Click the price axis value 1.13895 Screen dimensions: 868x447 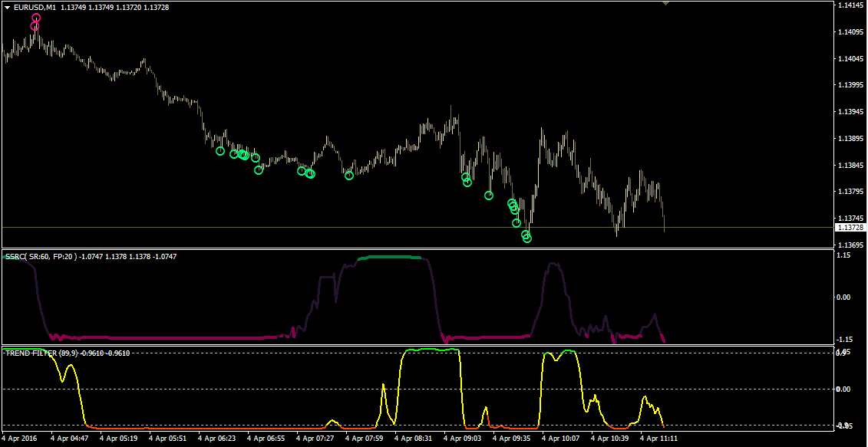pyautogui.click(x=850, y=139)
